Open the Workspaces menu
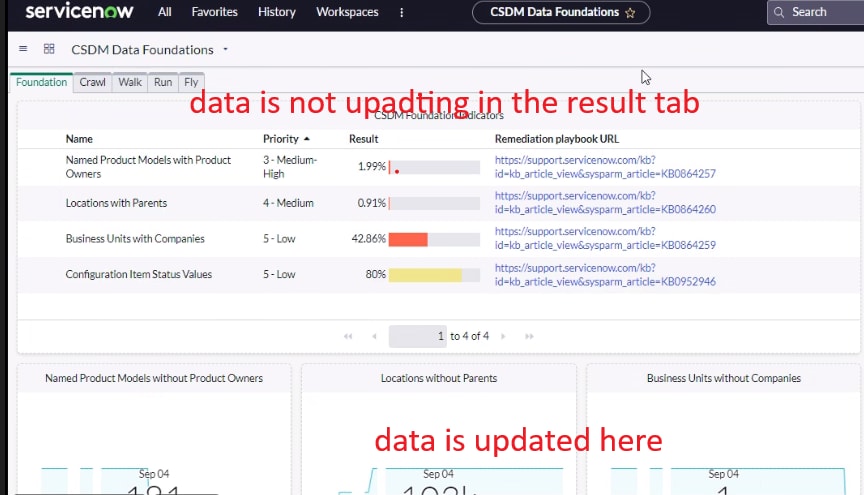 (347, 12)
